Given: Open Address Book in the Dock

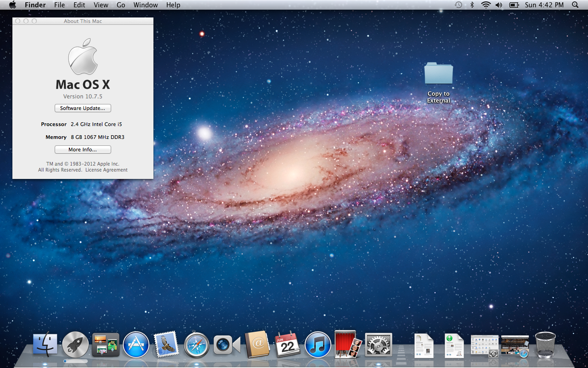Looking at the screenshot, I should pos(257,345).
